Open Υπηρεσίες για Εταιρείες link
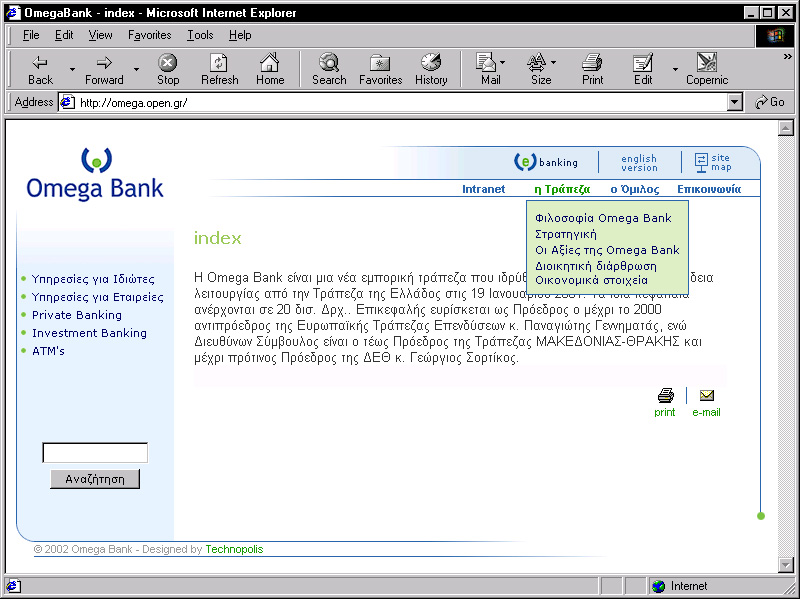 point(97,297)
